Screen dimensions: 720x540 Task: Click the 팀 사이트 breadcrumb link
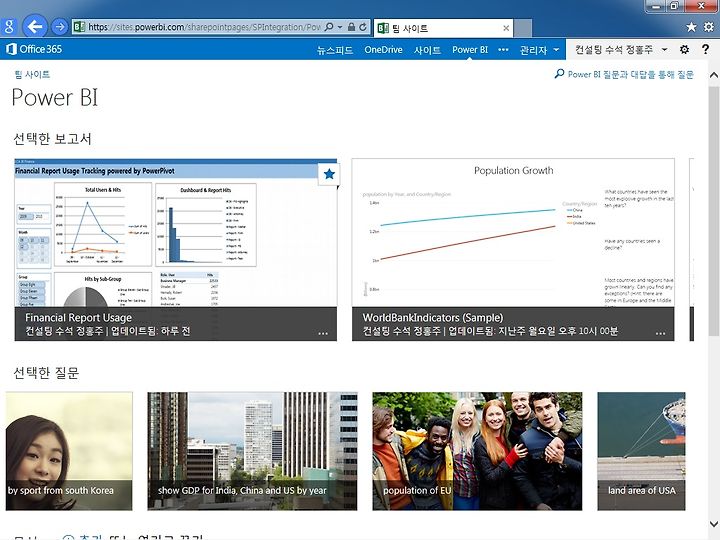32,74
